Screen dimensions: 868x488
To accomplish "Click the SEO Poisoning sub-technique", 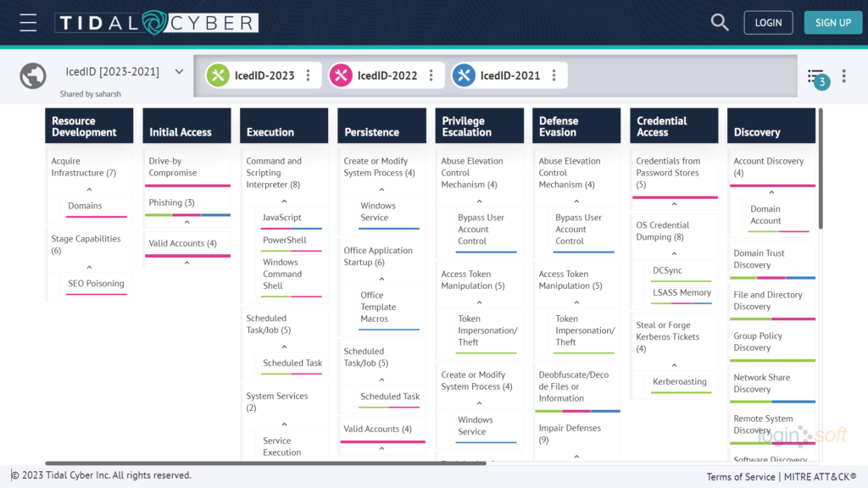I will [x=96, y=283].
